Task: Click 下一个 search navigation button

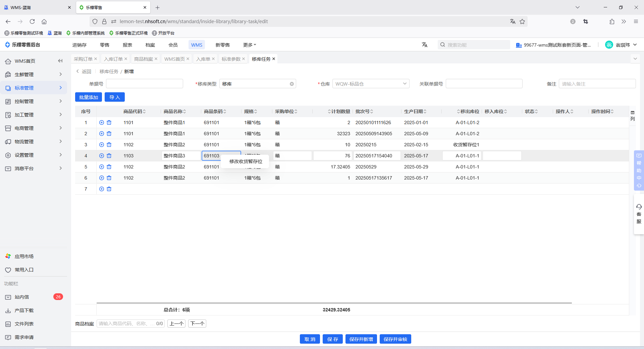Action: (x=197, y=323)
